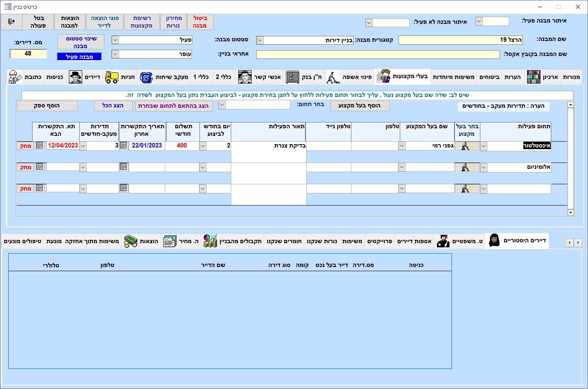Image resolution: width=588 pixels, height=389 pixels.
Task: Click the תאור הפעילות cell בדיקת צנרת
Action: 268,152
